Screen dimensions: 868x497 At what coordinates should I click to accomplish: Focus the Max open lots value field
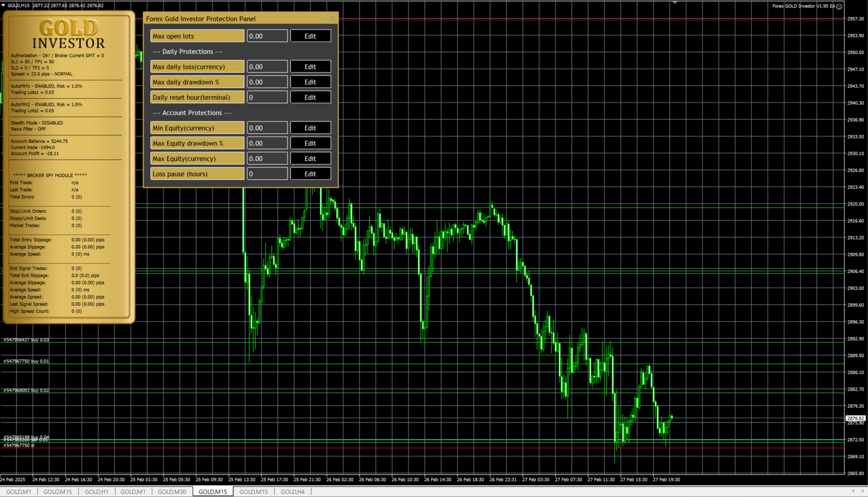click(267, 36)
